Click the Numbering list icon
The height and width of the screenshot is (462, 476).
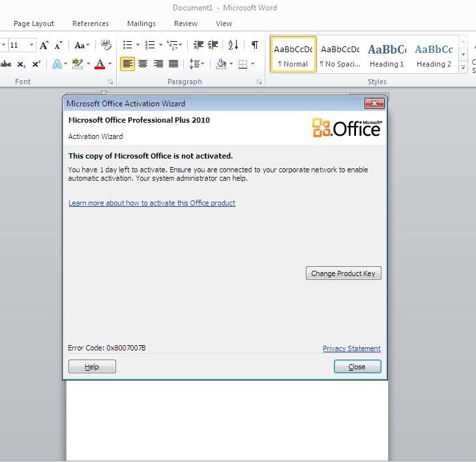[x=150, y=45]
